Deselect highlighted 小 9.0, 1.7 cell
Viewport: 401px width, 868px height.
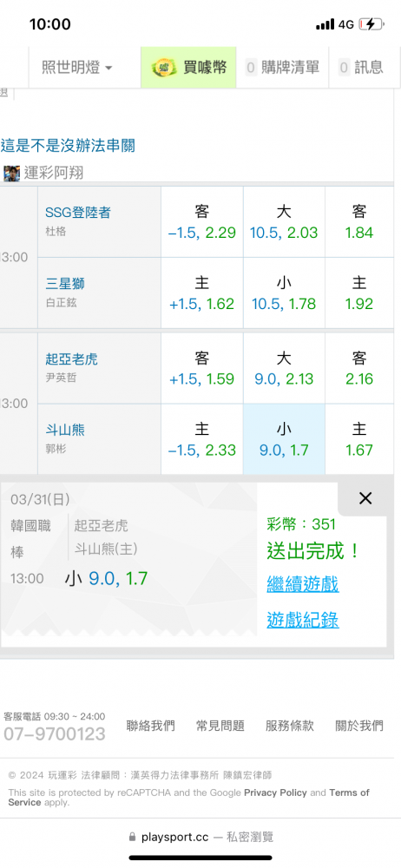tap(284, 439)
